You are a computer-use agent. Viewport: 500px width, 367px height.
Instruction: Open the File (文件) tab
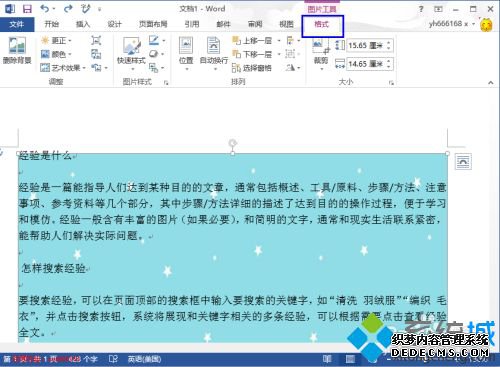click(x=17, y=24)
